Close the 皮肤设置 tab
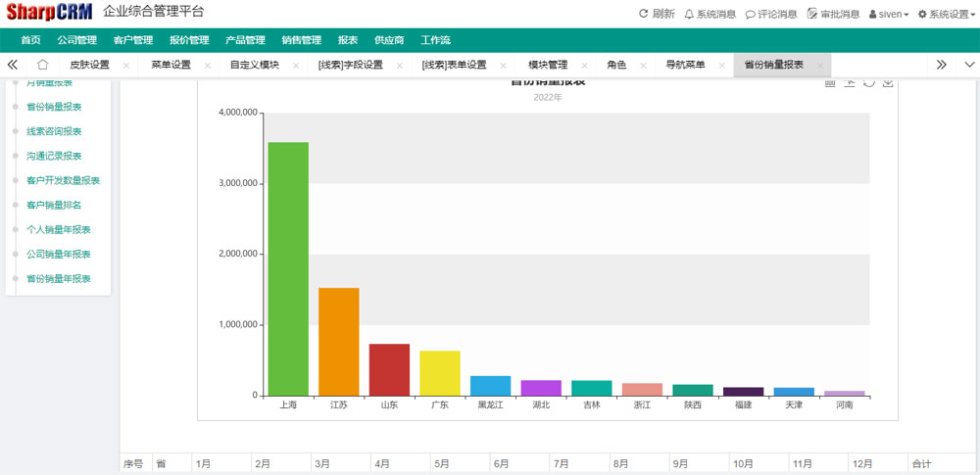 125,66
